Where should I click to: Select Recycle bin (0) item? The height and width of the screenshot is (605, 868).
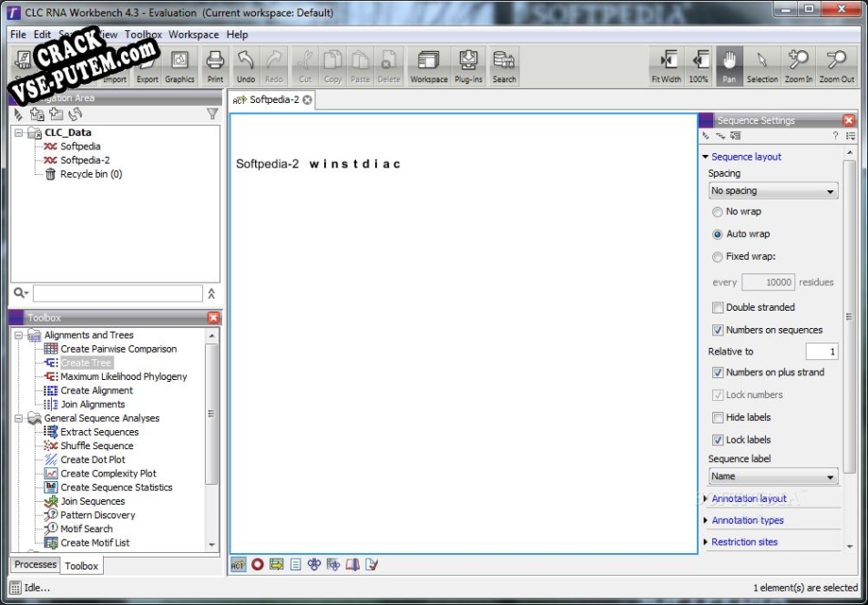coord(91,174)
